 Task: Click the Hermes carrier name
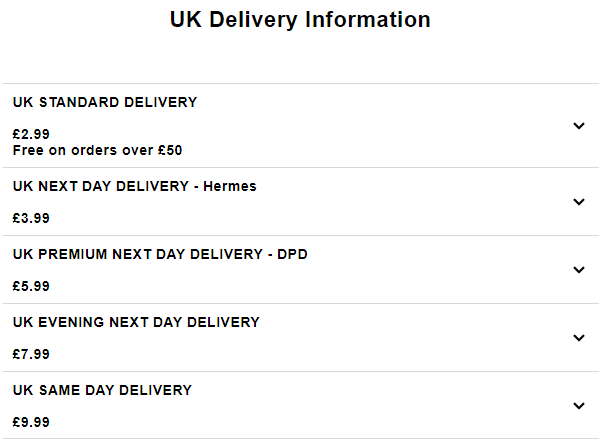coord(229,186)
